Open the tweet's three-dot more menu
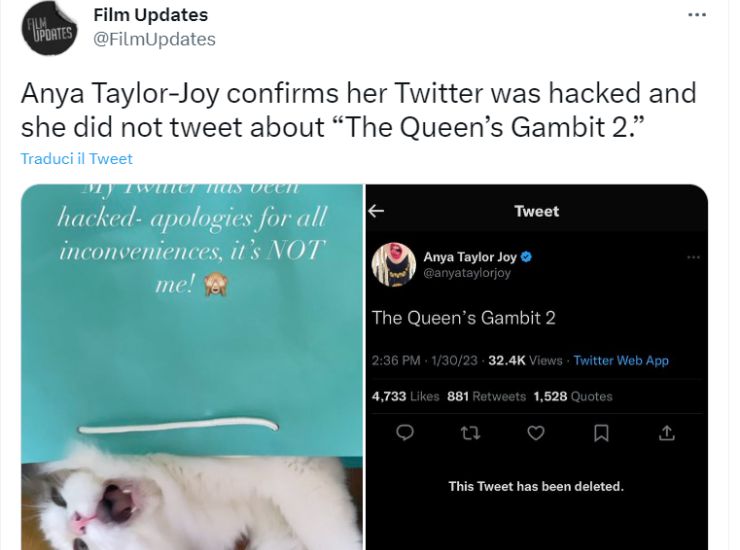The width and height of the screenshot is (740, 550). 697,16
